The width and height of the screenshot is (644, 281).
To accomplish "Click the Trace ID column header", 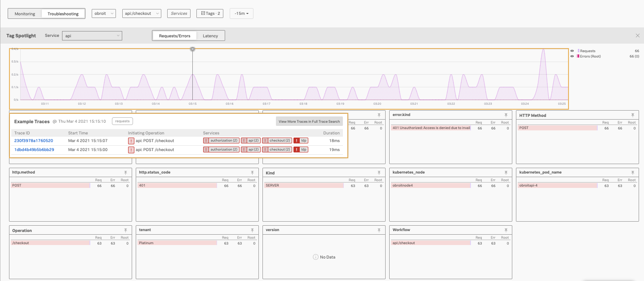I will pyautogui.click(x=22, y=133).
